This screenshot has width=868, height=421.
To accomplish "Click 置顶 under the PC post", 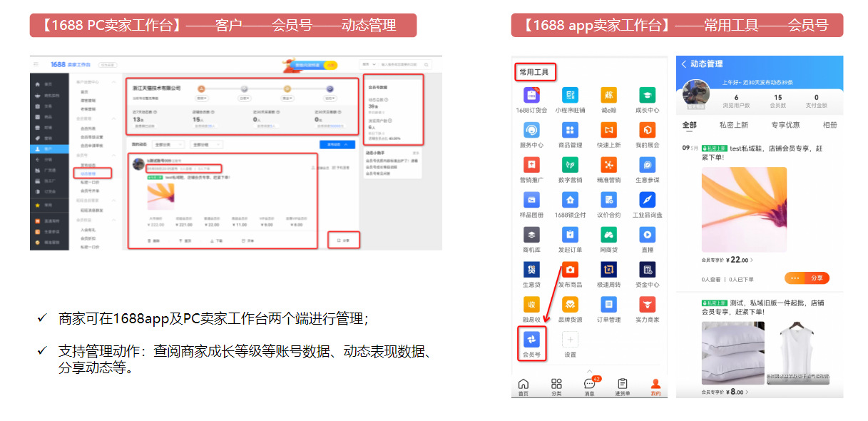I will click(185, 241).
